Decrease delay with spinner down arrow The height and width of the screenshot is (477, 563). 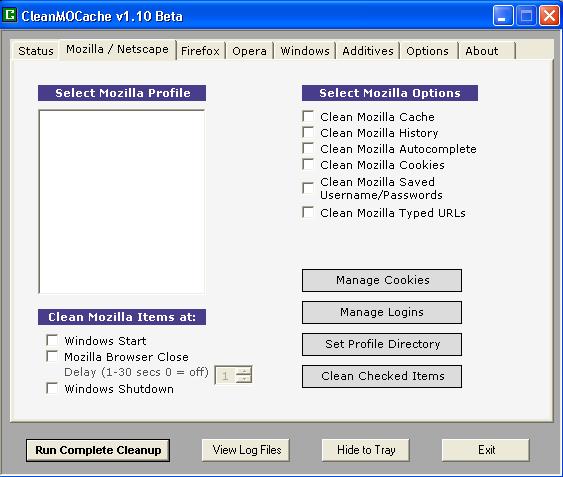point(244,379)
